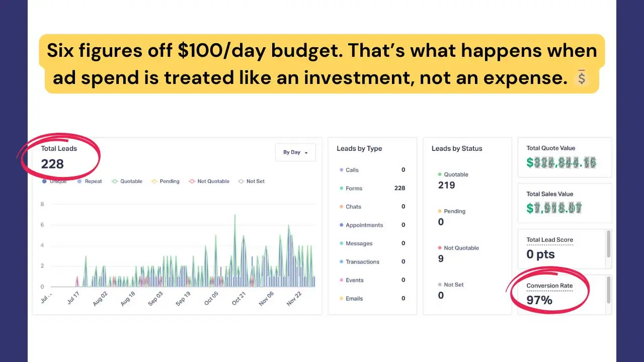Select the Transactions lead type dot

coord(342,262)
